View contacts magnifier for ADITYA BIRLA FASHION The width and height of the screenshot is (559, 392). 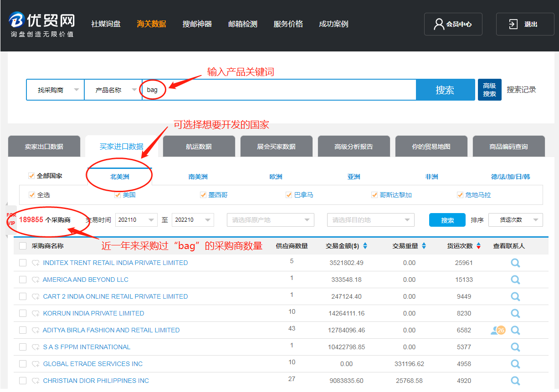[x=515, y=330]
